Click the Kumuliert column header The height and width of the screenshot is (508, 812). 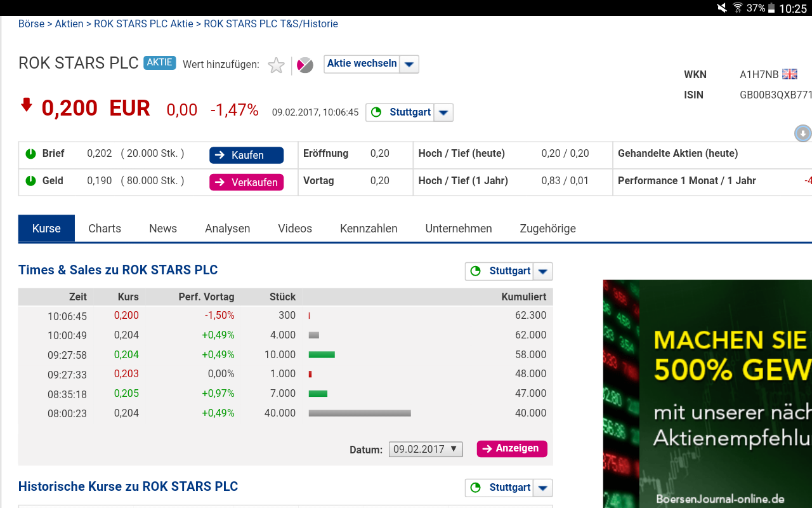coord(524,297)
